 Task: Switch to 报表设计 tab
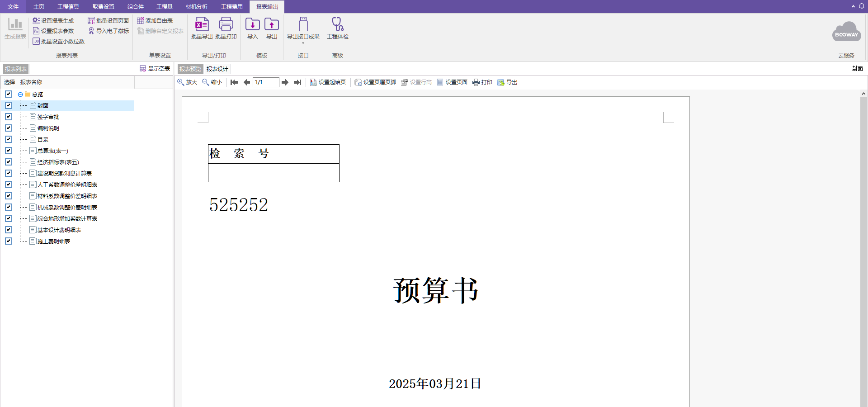(x=217, y=69)
